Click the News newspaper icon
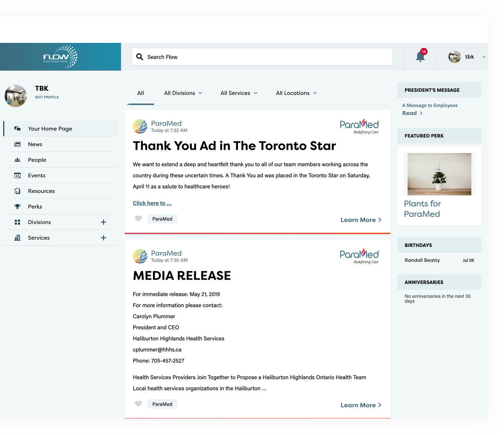 (x=17, y=144)
